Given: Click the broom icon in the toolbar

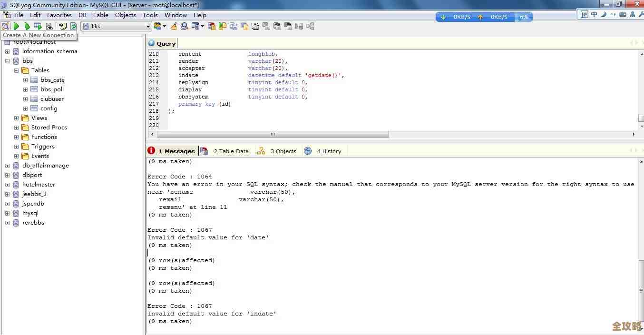Looking at the screenshot, I should 174,26.
